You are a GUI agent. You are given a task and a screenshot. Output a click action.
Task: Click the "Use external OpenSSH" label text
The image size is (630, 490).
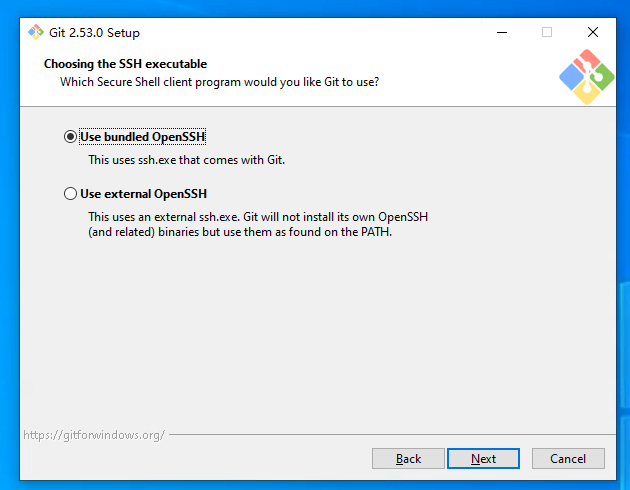(x=143, y=194)
